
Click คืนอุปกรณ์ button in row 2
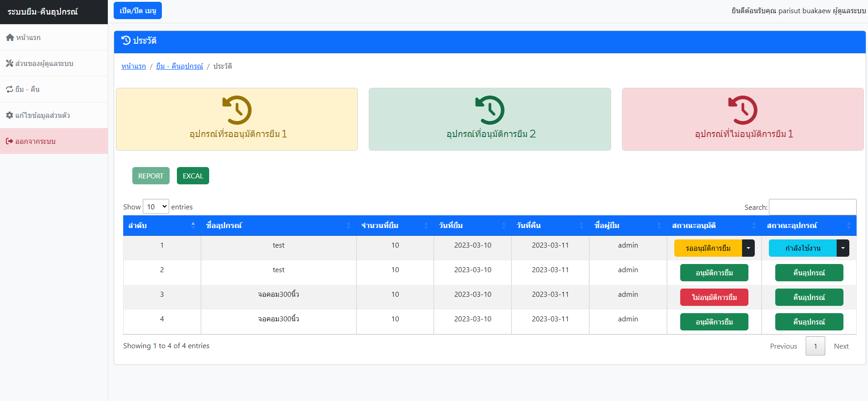coord(809,273)
